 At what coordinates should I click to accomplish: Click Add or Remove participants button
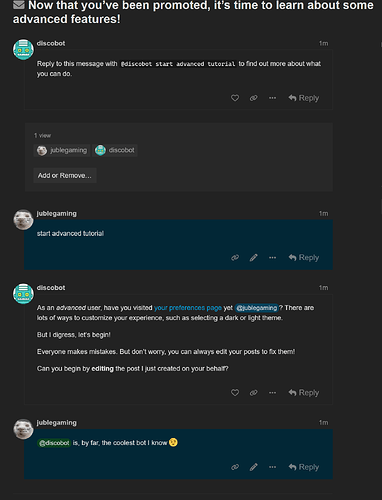65,175
